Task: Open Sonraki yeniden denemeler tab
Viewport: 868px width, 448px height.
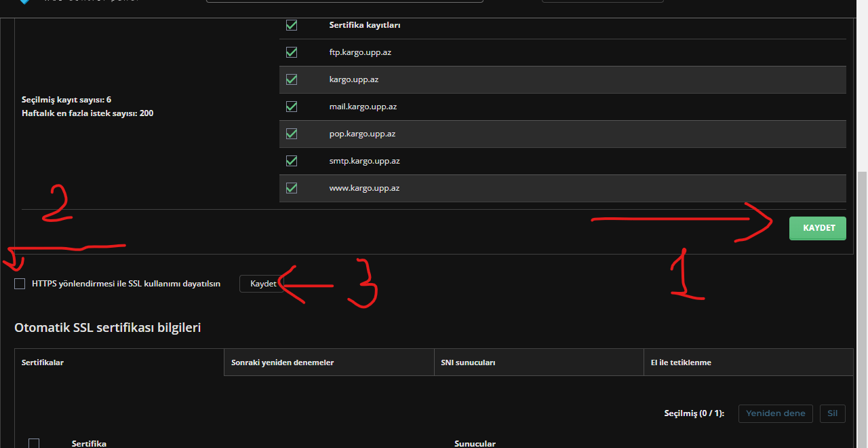Action: click(329, 362)
